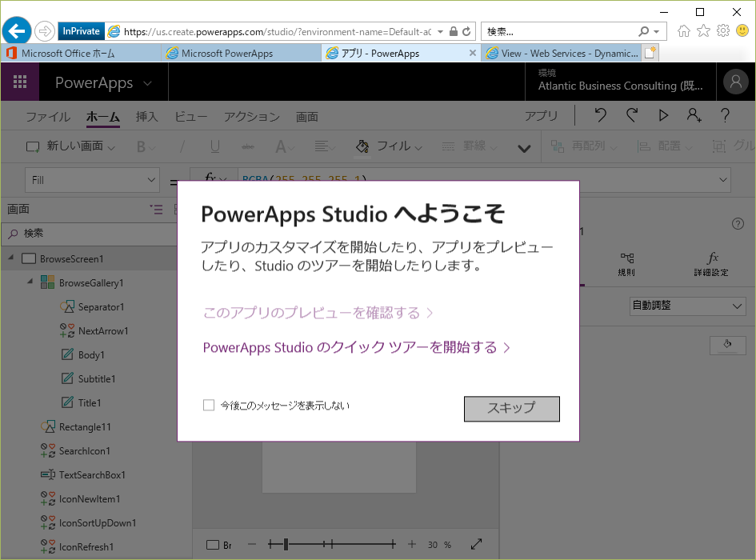Click the screens panel search field
The width and height of the screenshot is (756, 560).
click(x=90, y=234)
